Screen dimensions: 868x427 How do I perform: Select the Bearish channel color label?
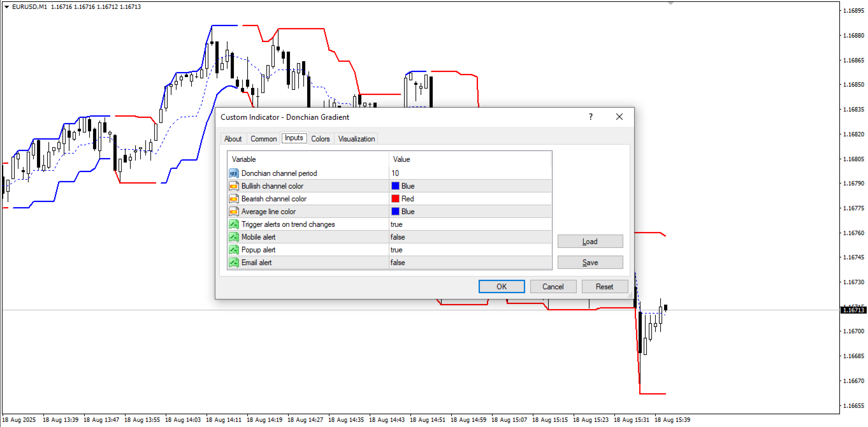coord(274,199)
